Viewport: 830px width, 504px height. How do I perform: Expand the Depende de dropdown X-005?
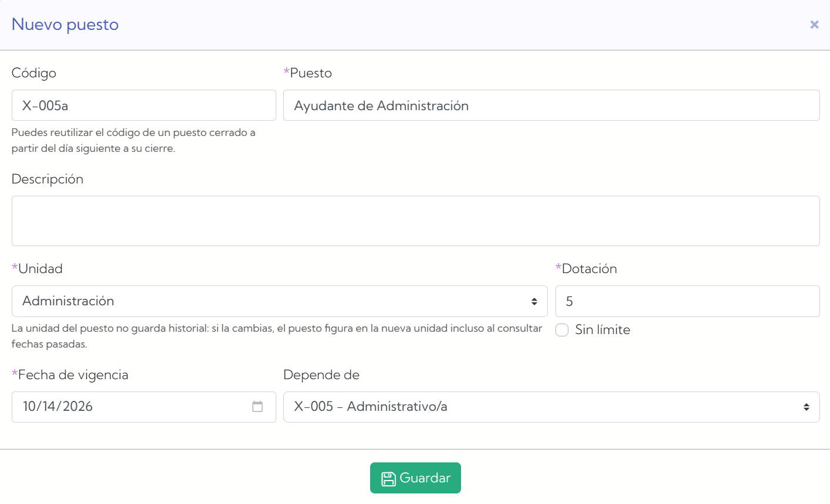551,407
